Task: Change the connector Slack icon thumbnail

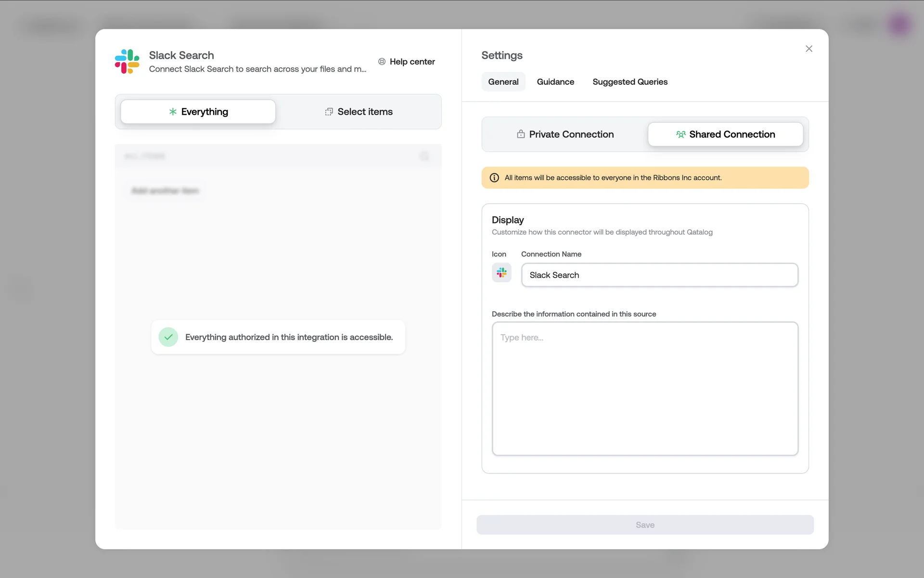Action: point(501,273)
